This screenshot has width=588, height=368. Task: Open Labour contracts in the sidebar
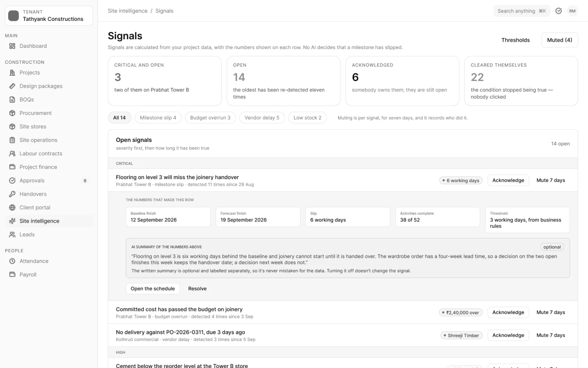coord(49,154)
